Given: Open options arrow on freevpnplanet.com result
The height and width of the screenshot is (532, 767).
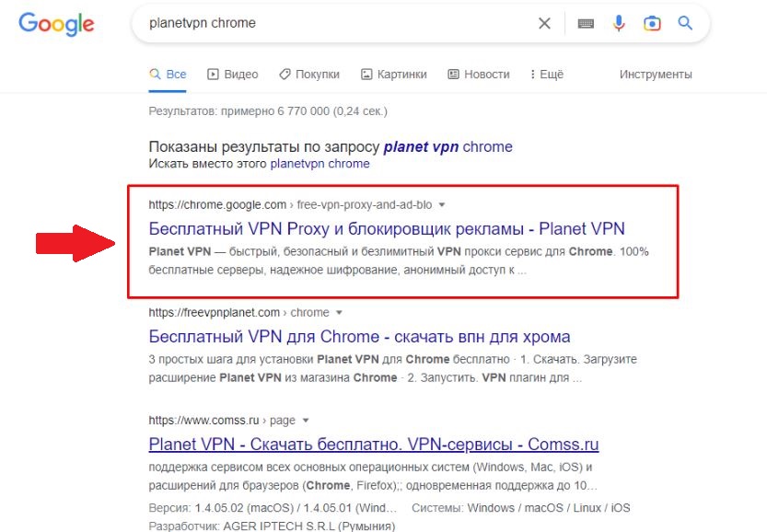Looking at the screenshot, I should pos(337,312).
